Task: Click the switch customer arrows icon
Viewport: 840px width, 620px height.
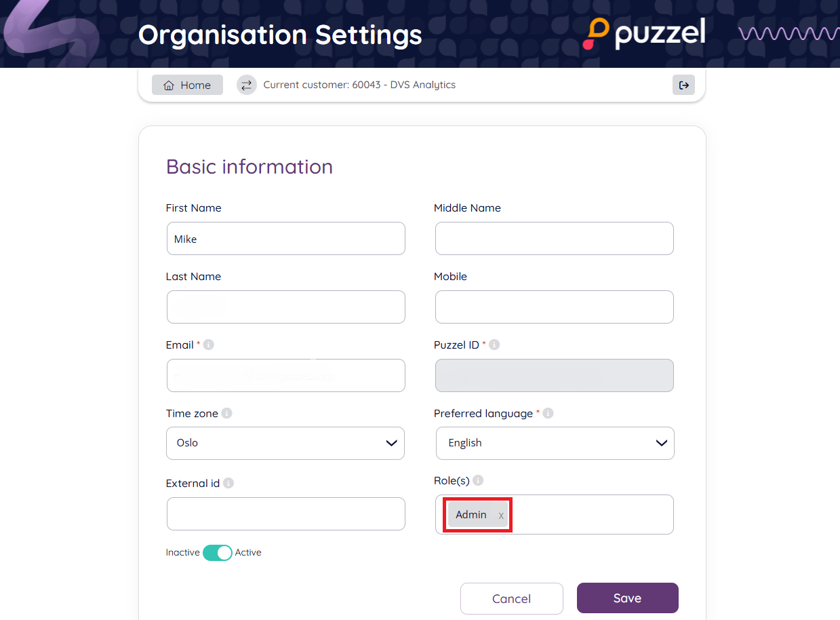Action: (247, 85)
